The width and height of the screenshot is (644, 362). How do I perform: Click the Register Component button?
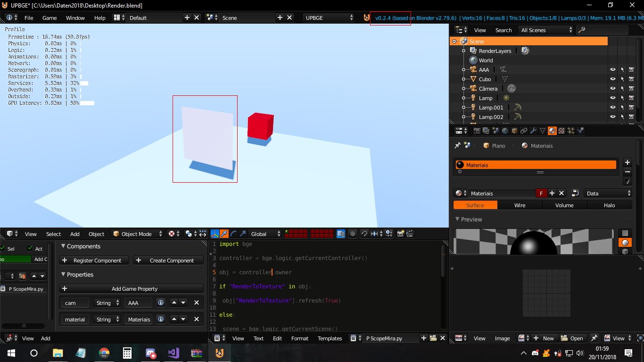click(x=94, y=260)
